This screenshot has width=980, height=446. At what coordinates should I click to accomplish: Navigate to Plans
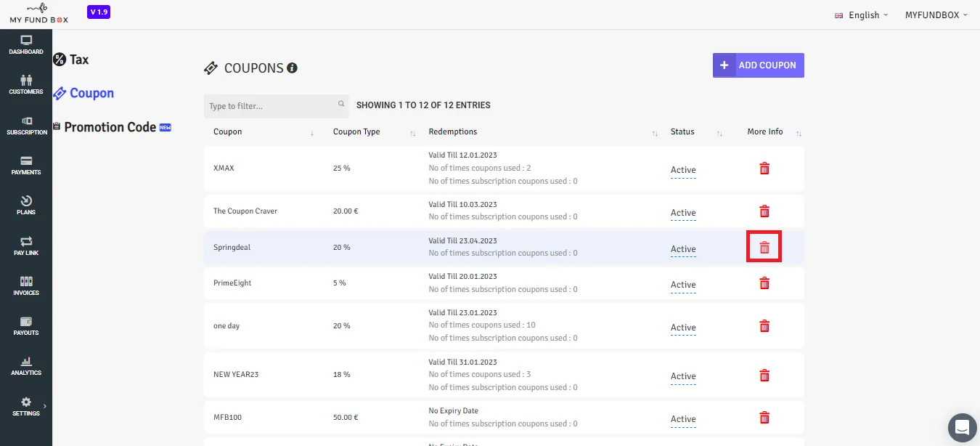tap(26, 206)
